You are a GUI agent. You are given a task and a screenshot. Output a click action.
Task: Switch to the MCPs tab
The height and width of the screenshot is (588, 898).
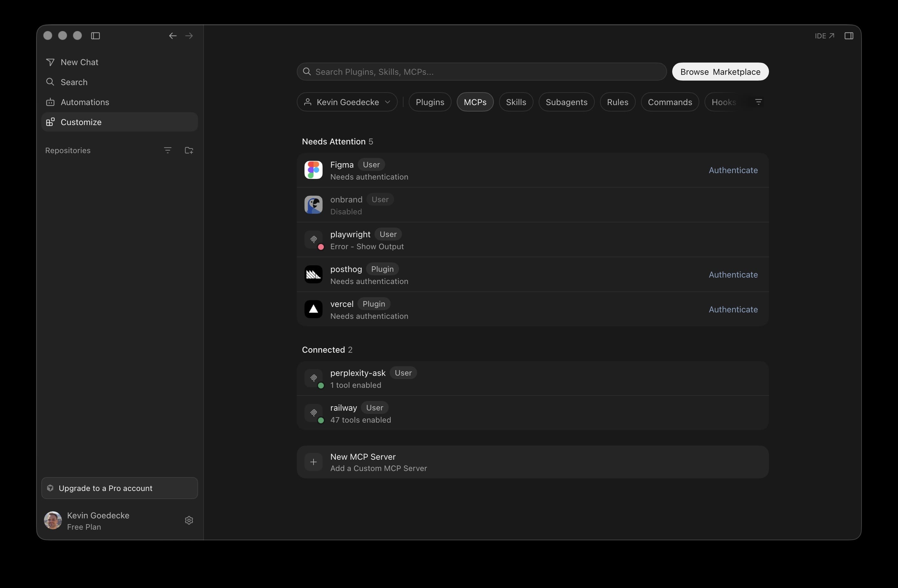coord(475,102)
